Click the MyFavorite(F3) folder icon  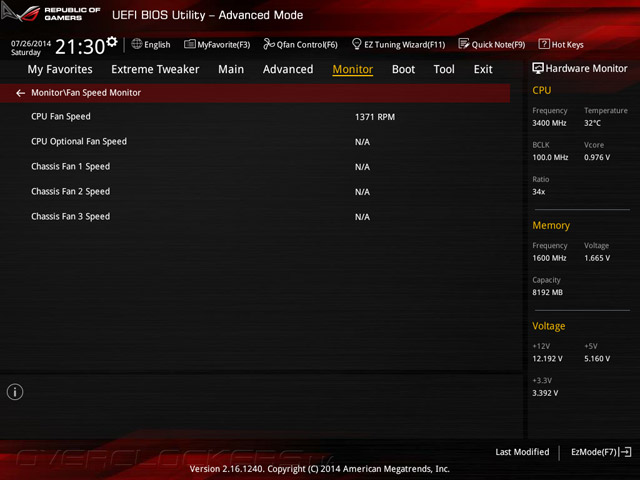pos(189,44)
